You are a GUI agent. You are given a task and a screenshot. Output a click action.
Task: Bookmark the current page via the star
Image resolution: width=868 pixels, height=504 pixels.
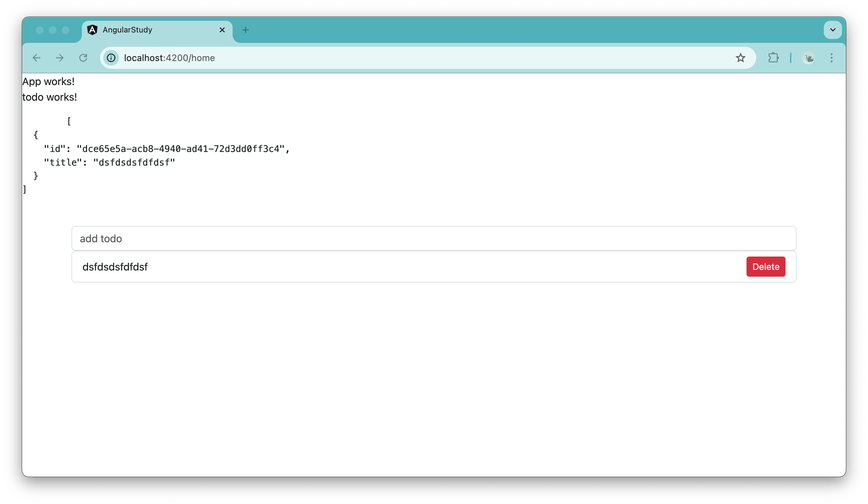[x=741, y=58]
